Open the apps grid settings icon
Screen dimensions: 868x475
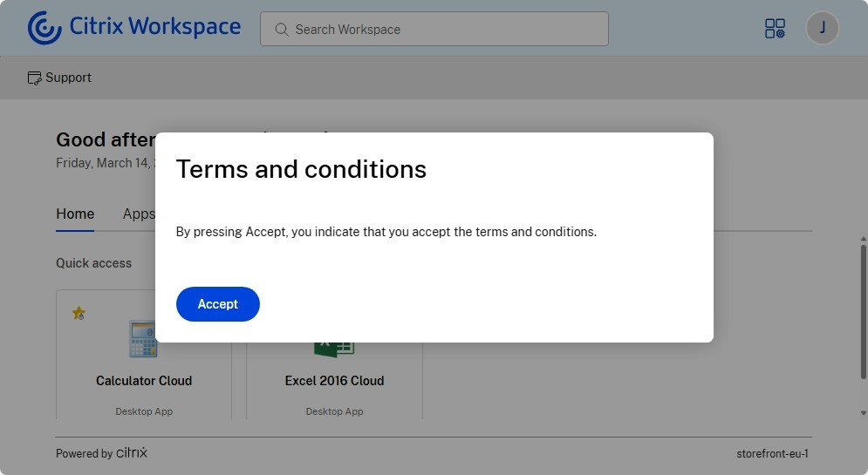(775, 29)
